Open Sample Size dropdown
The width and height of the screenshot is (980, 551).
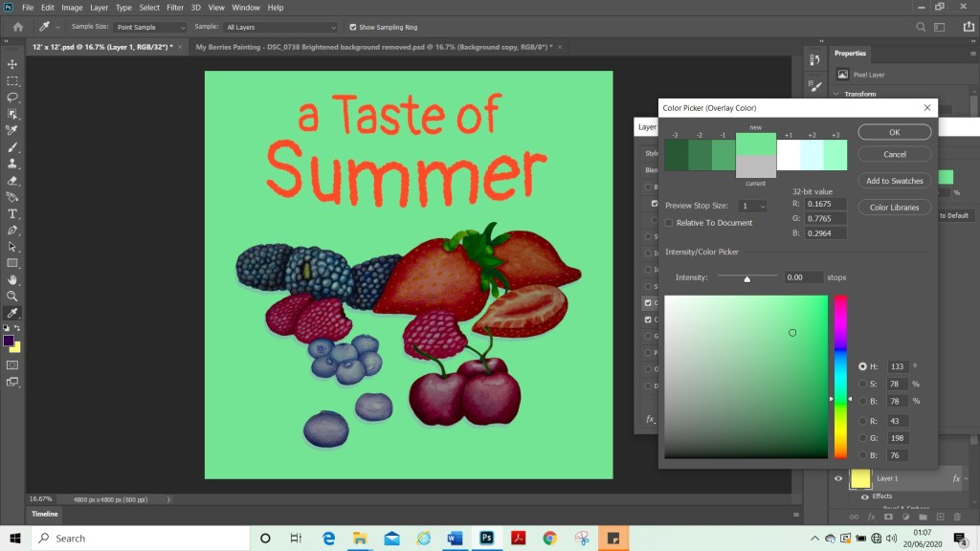click(x=150, y=28)
